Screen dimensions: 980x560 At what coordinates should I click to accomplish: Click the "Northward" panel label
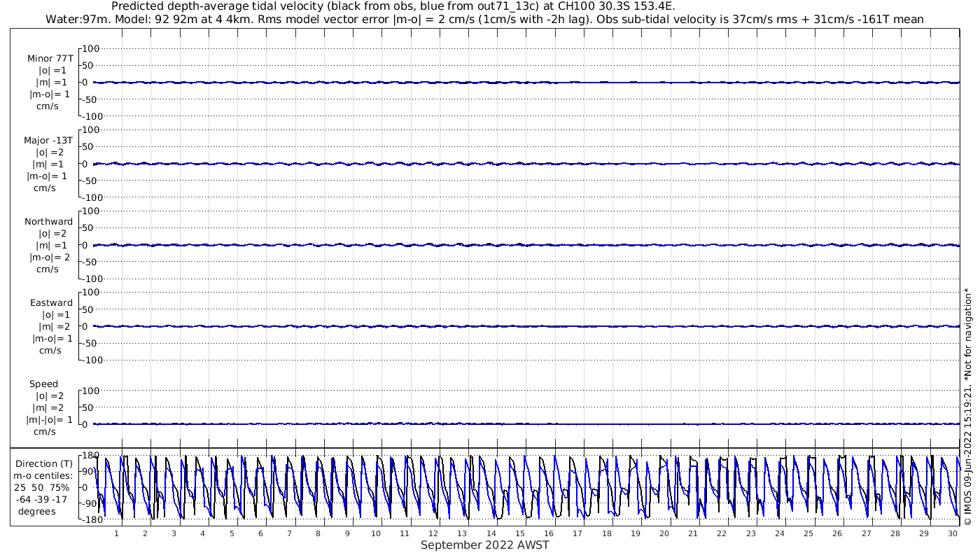click(48, 222)
